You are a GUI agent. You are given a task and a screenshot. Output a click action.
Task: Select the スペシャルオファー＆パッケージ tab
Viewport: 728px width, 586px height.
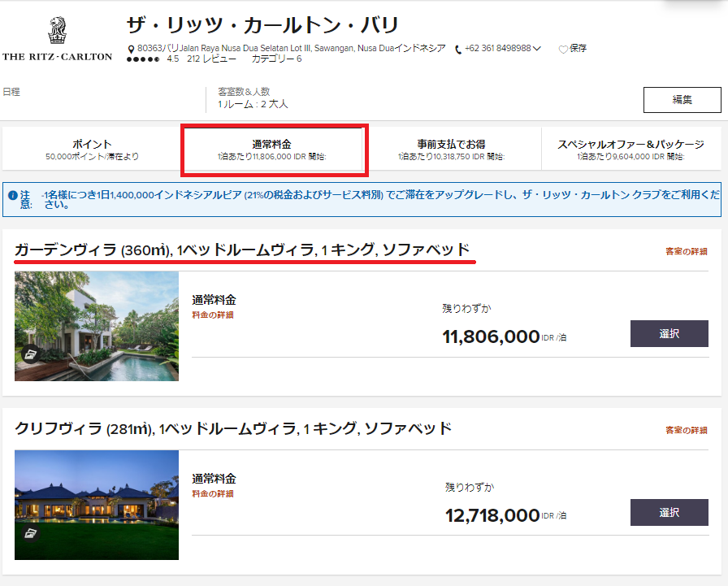pyautogui.click(x=631, y=149)
